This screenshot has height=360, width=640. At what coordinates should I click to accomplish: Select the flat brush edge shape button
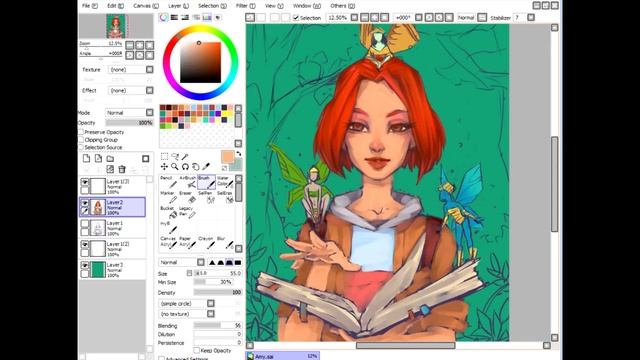coord(238,262)
